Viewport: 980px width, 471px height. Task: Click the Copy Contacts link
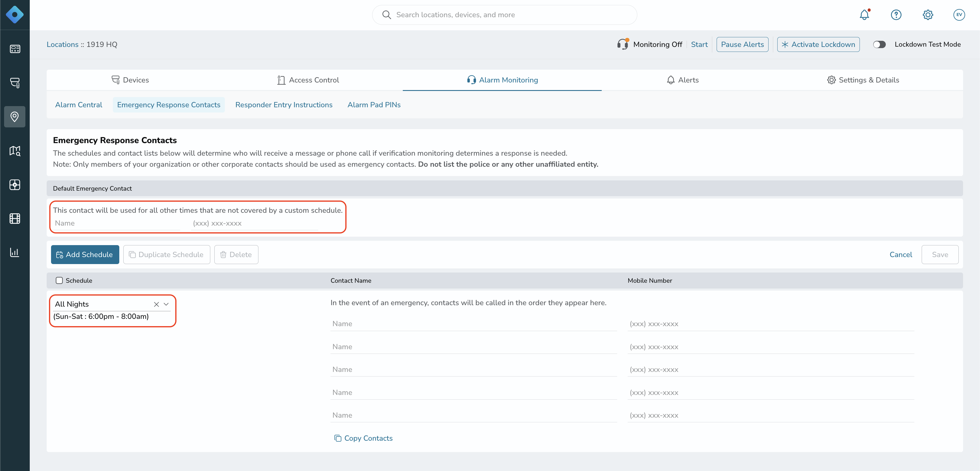[x=363, y=438]
